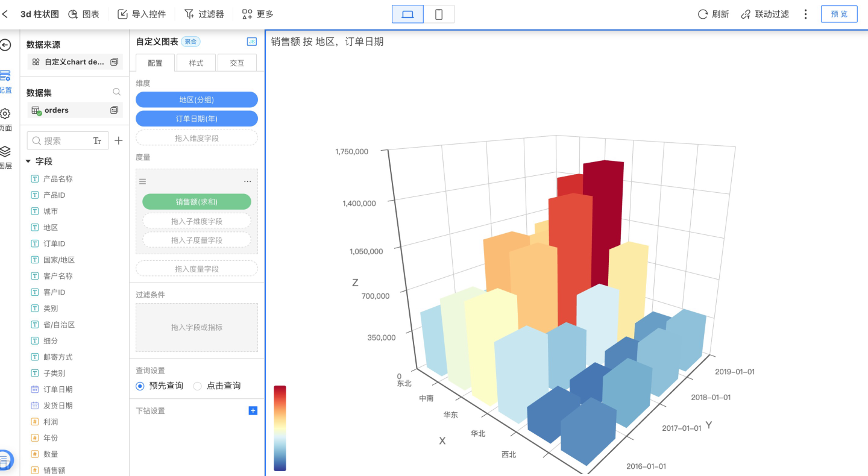Add a drill-down with the blue plus icon
The width and height of the screenshot is (868, 476).
click(253, 411)
